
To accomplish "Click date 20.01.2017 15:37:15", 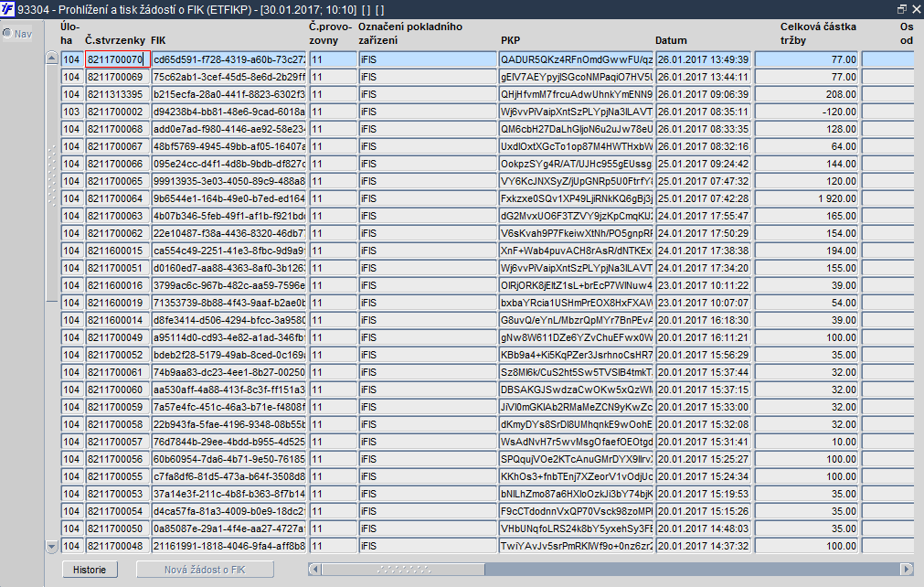I will [x=703, y=390].
